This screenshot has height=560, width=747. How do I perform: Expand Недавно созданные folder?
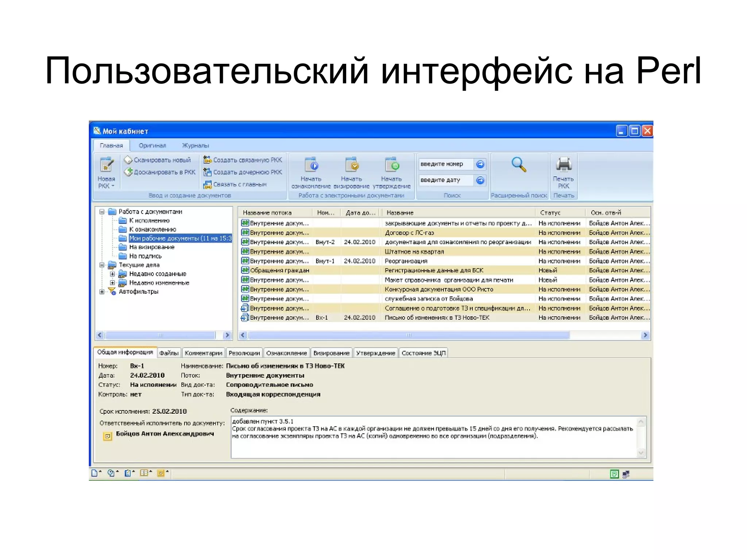112,274
